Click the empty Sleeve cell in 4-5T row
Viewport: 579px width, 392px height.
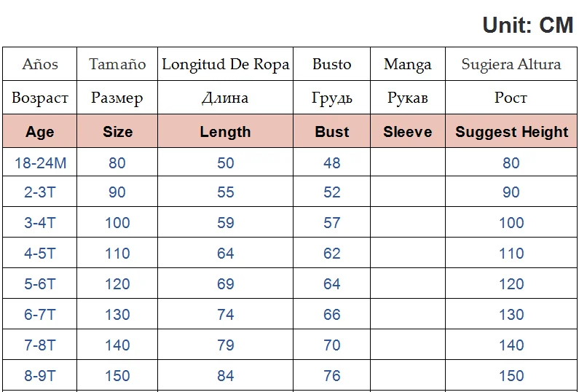click(x=408, y=254)
